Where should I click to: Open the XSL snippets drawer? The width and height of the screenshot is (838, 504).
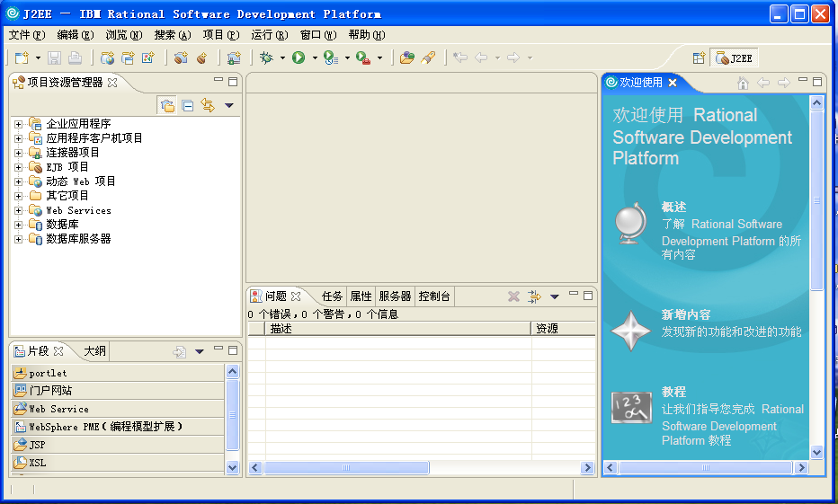pos(118,463)
